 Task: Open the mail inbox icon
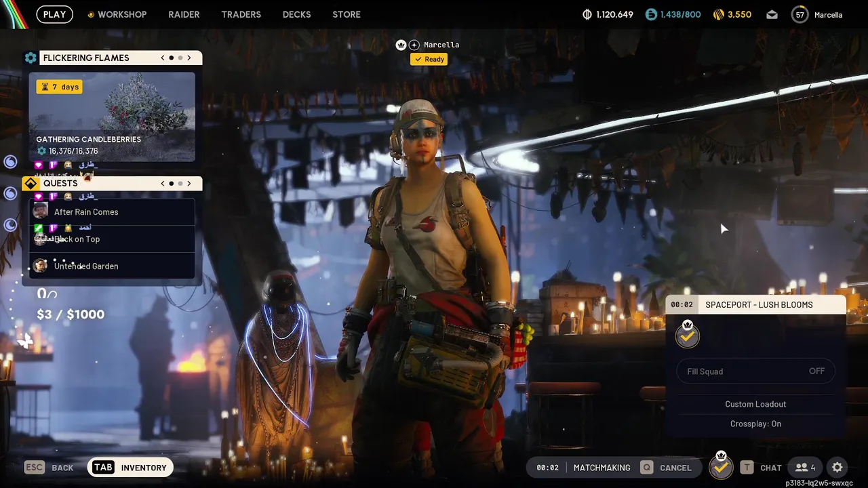772,14
